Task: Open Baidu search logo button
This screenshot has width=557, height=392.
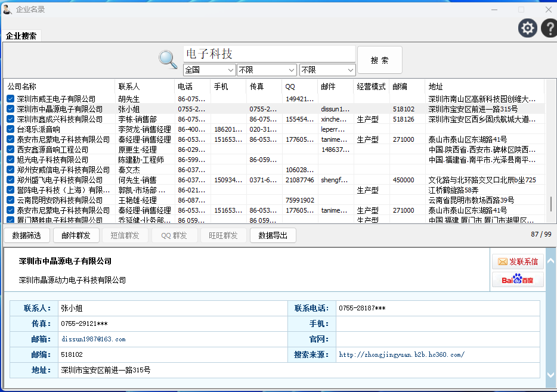Action: pyautogui.click(x=518, y=279)
